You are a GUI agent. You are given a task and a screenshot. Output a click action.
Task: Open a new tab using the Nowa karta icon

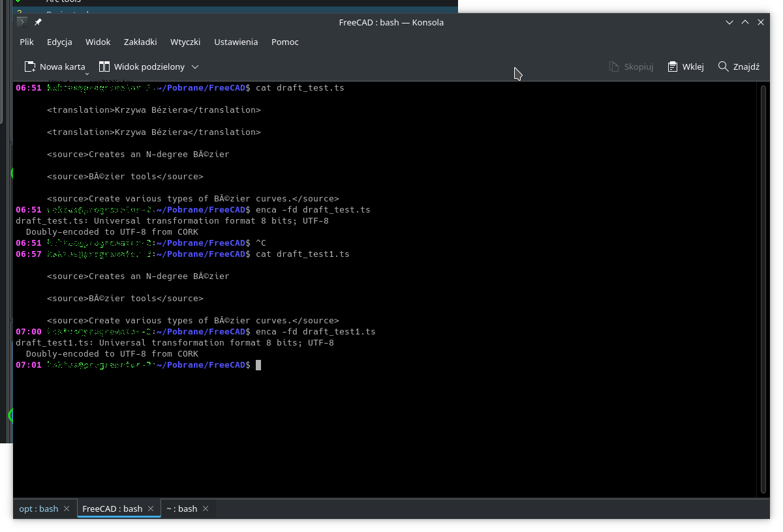tap(29, 66)
